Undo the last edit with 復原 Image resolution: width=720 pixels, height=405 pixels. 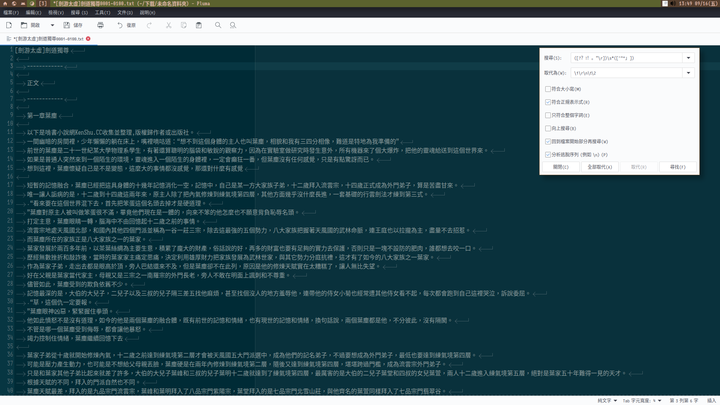pyautogui.click(x=126, y=25)
